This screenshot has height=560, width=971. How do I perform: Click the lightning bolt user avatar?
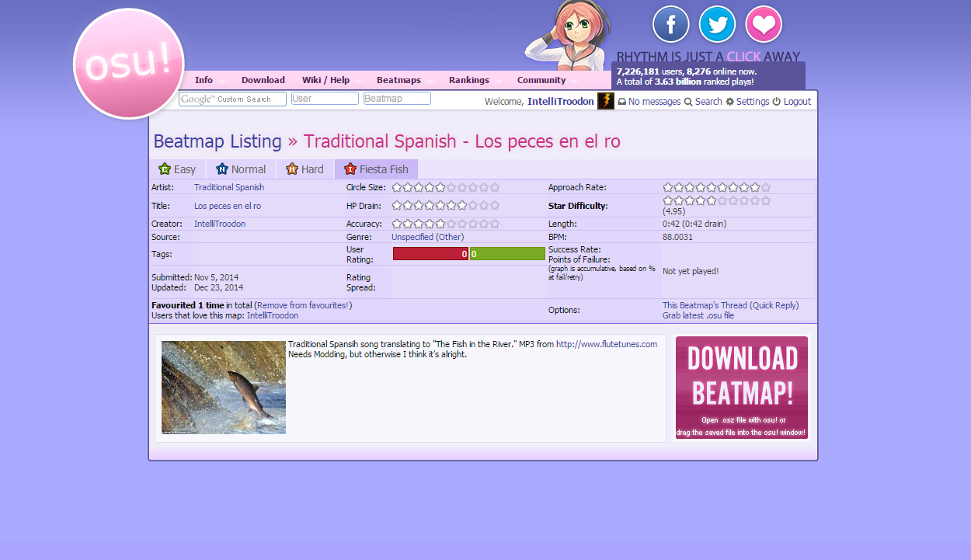click(606, 101)
